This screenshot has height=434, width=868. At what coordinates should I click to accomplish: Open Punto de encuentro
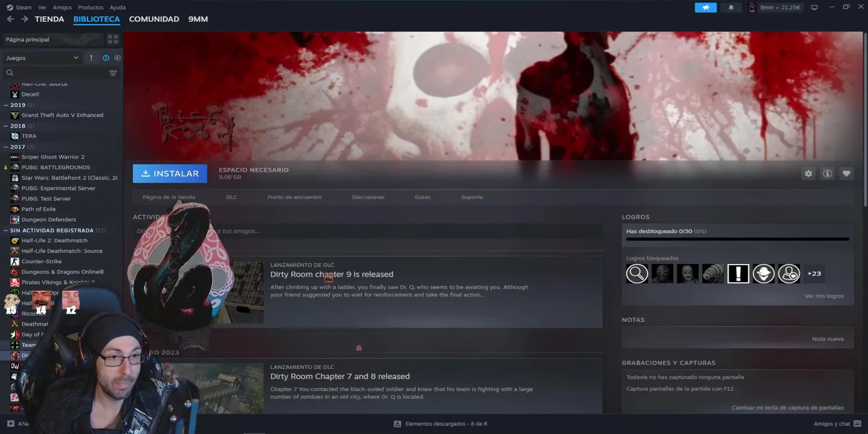295,197
